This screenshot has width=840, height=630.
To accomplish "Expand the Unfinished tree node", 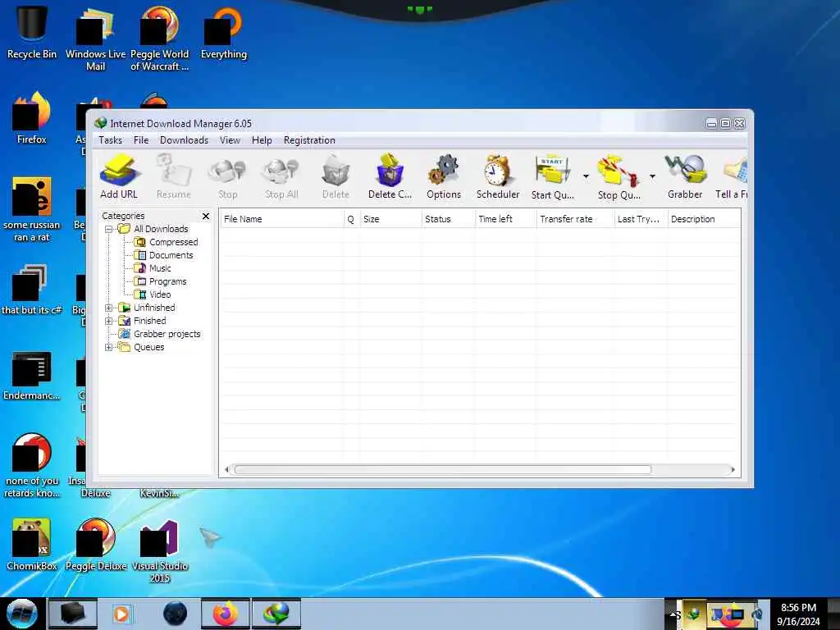I will point(109,308).
